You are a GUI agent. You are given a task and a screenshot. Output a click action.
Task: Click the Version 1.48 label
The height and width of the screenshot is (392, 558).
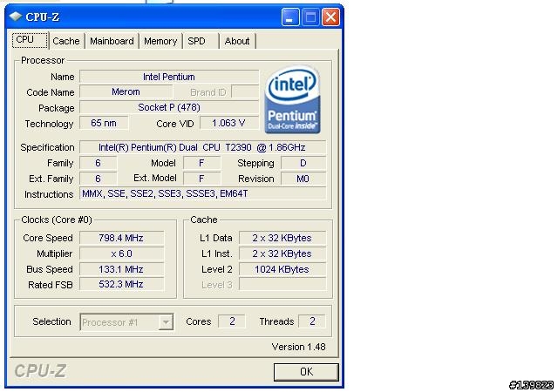(x=298, y=347)
